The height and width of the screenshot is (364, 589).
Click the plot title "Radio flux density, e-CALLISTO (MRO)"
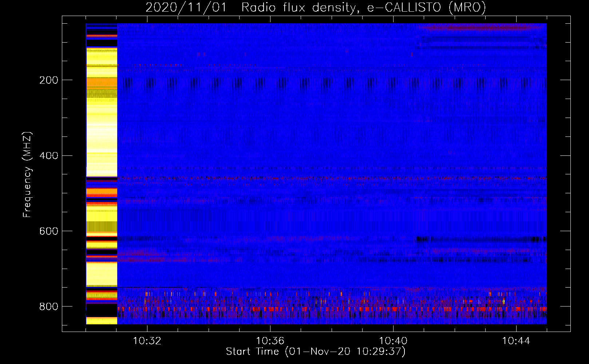pyautogui.click(x=363, y=7)
